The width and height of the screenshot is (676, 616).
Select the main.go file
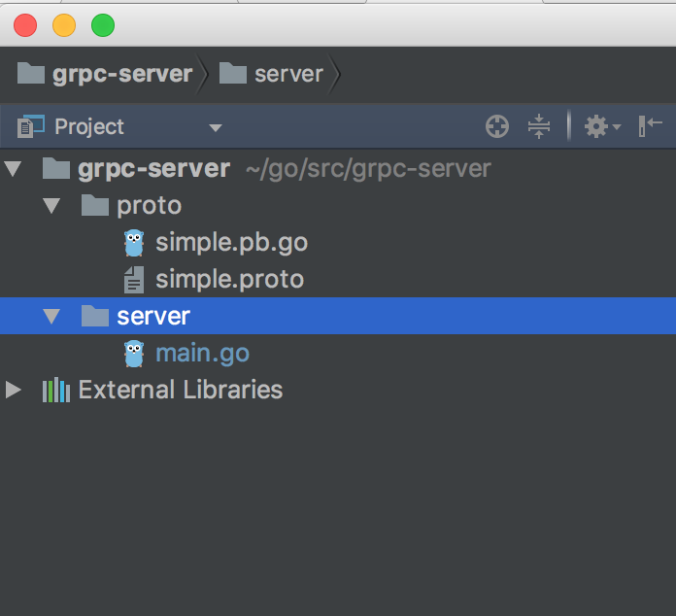click(202, 354)
